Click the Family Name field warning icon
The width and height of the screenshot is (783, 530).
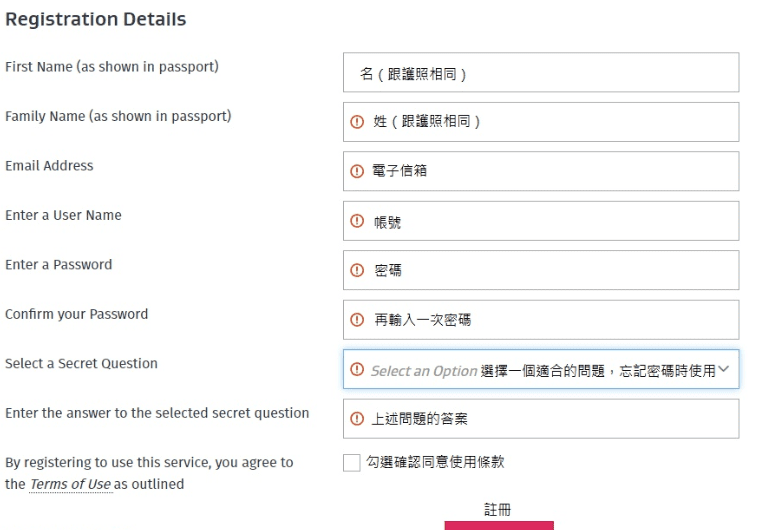tap(357, 121)
